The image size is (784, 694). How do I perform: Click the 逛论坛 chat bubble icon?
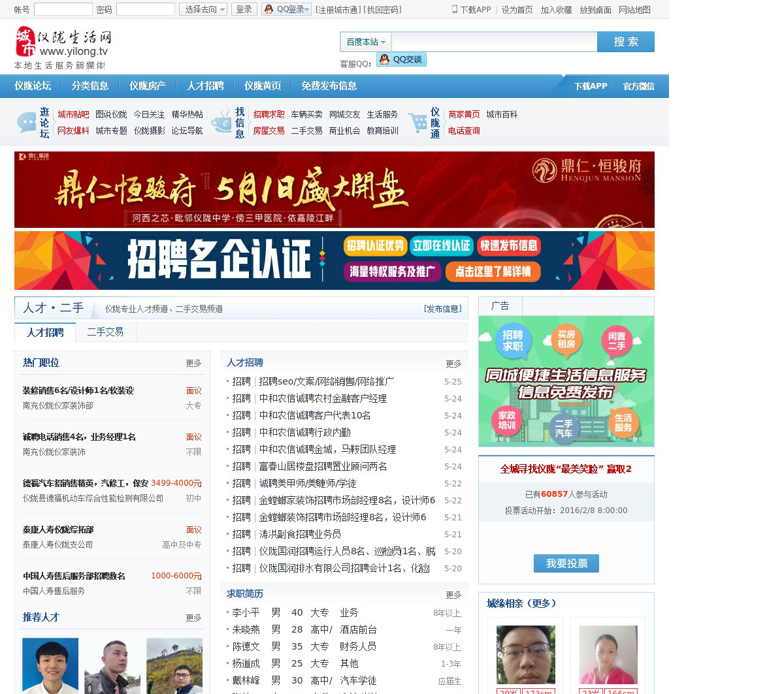[27, 123]
